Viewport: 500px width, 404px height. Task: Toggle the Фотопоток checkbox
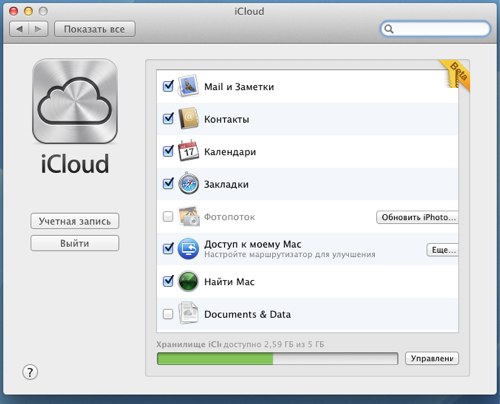168,217
